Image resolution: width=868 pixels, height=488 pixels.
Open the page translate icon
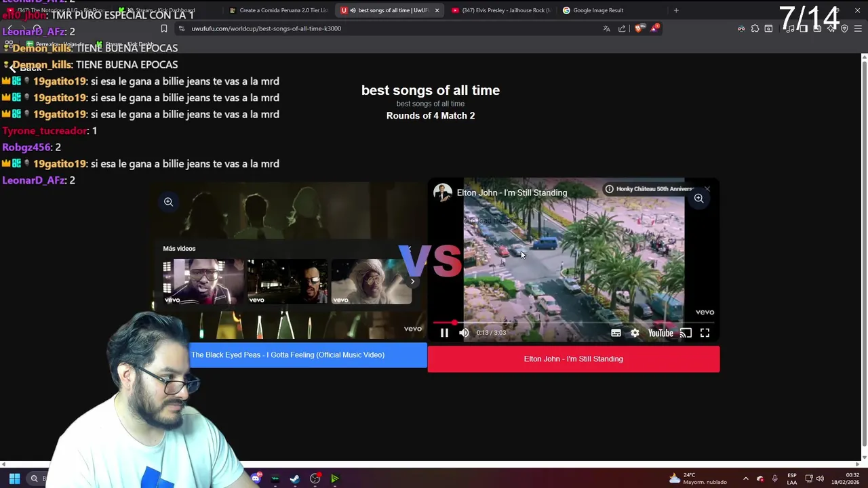[x=606, y=28]
